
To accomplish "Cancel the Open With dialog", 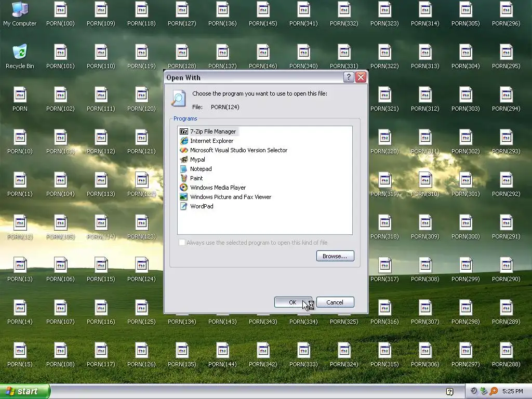I will point(335,302).
